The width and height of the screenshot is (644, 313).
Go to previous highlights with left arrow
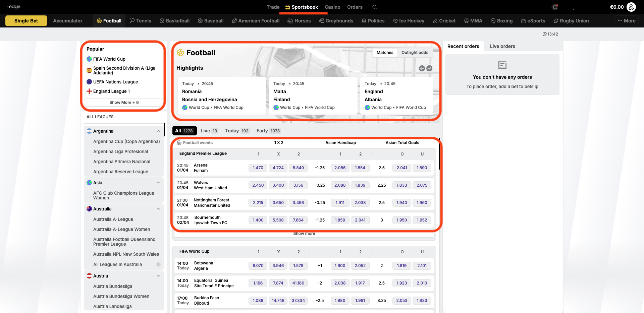(x=422, y=68)
